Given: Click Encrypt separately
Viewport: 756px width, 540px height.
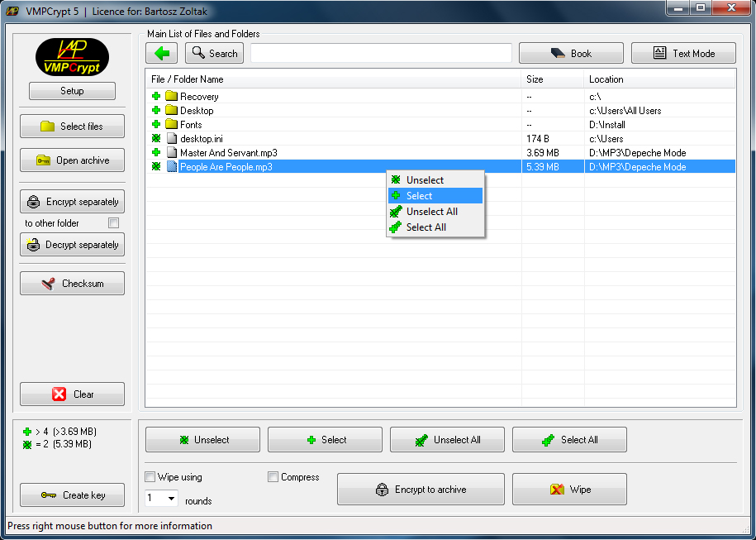Looking at the screenshot, I should point(73,202).
